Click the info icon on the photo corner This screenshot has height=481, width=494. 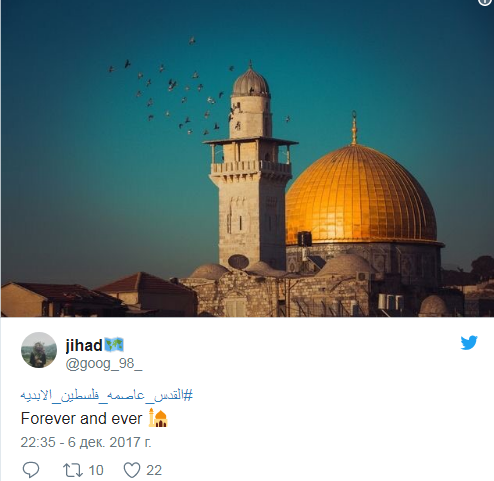click(x=486, y=2)
